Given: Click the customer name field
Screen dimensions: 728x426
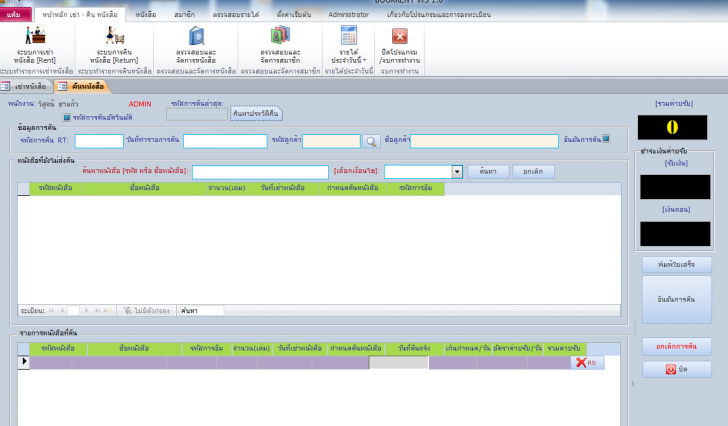Looking at the screenshot, I should pos(484,141).
